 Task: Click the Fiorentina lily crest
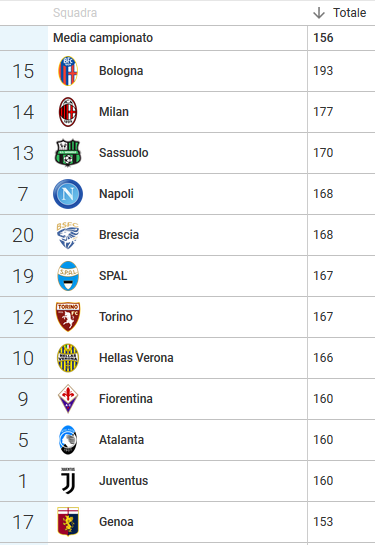pyautogui.click(x=68, y=399)
